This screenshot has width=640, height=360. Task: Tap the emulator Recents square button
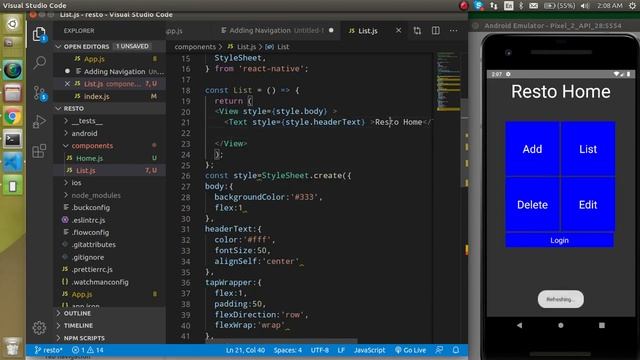coord(602,325)
